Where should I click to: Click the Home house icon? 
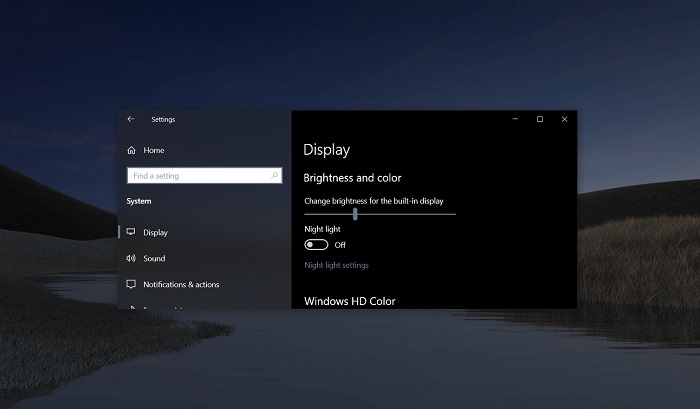(x=131, y=150)
